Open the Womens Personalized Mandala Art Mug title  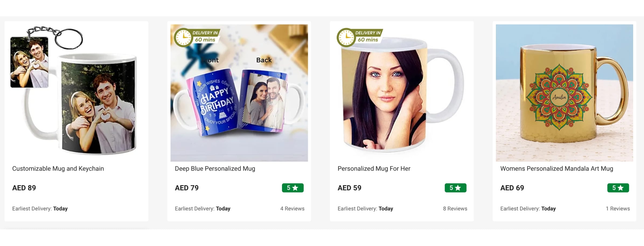[557, 169]
